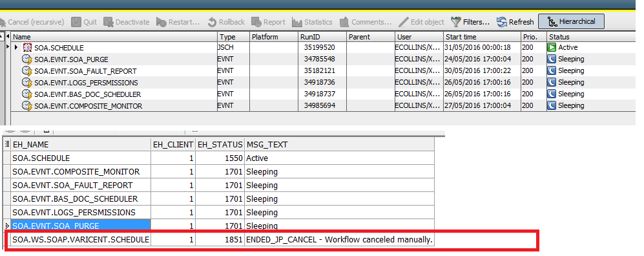644x256 pixels.
Task: Click the SOA.EVNT.SOA_FAULT_REPORT event icon
Action: pos(27,70)
